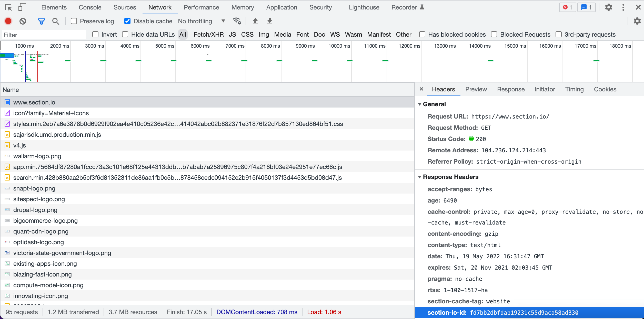Click the Filter text input
The height and width of the screenshot is (319, 644).
44,35
